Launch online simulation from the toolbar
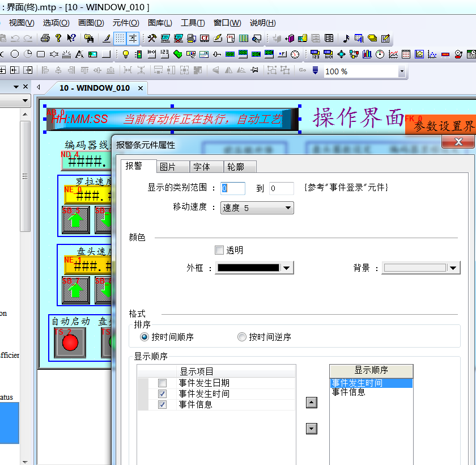Viewport: 476px width, 465px height. coord(178,39)
